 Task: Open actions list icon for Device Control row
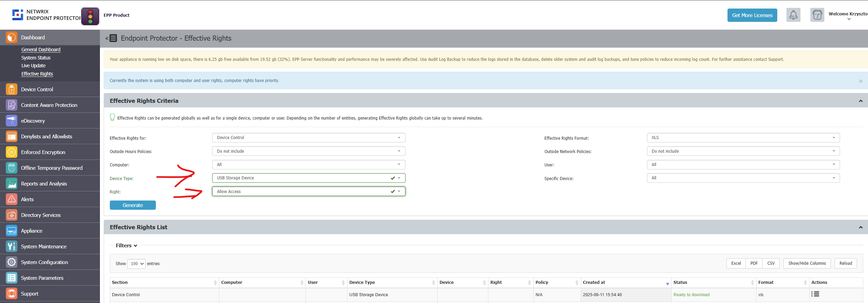pyautogui.click(x=815, y=294)
